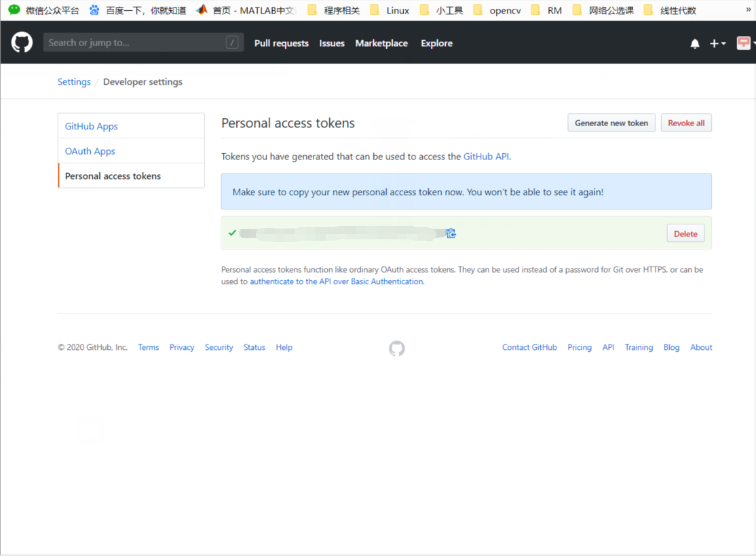
Task: Open the API footer link
Action: 609,347
